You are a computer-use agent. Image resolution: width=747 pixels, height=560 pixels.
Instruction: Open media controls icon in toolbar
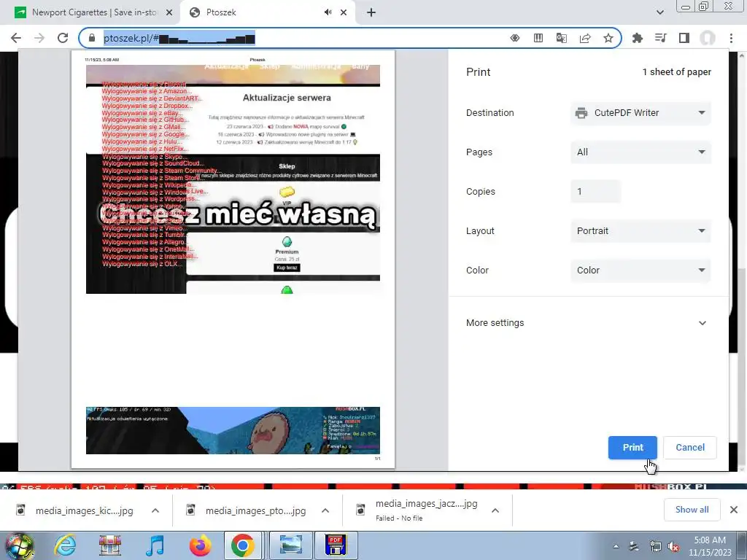(x=660, y=38)
